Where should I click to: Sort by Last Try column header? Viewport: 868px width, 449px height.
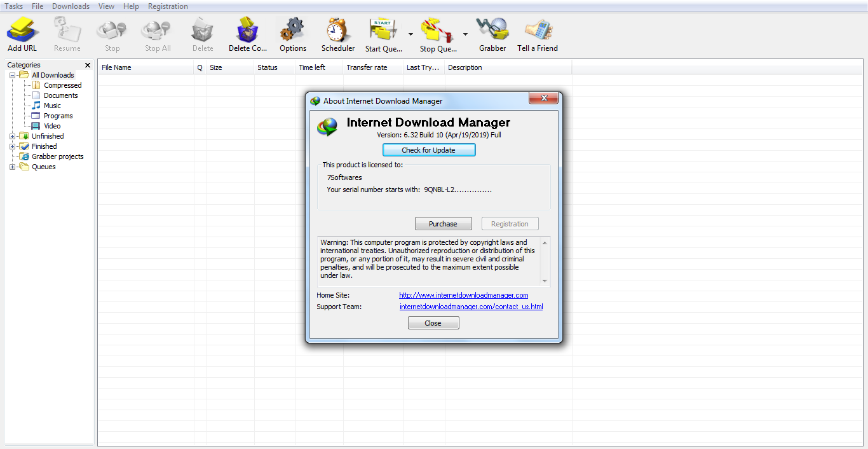click(x=424, y=67)
